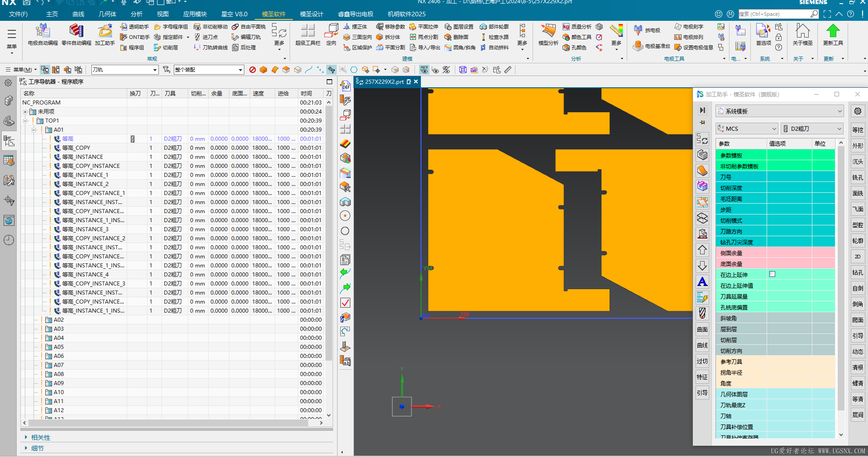Open the D2粗刀 tool dropdown
This screenshot has width=868, height=457.
pyautogui.click(x=812, y=129)
